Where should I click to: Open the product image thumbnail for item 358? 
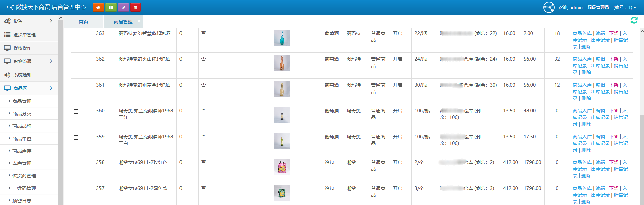click(x=282, y=167)
